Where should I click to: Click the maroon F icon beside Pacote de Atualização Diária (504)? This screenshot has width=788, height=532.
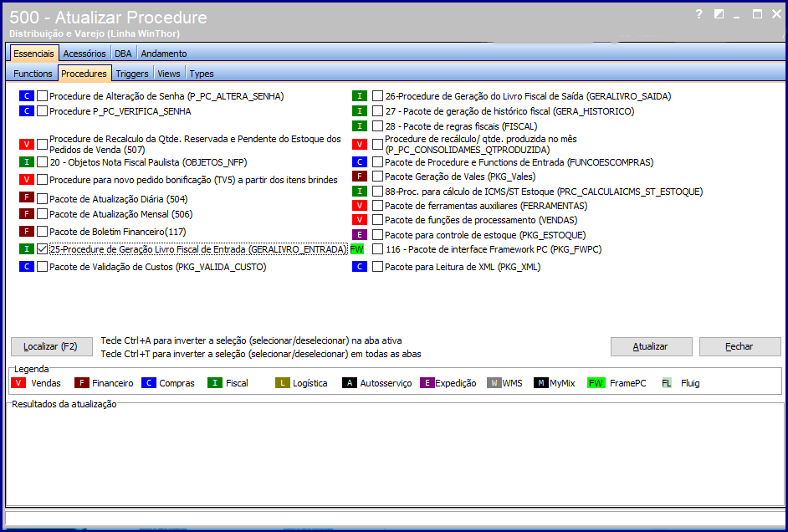(x=27, y=197)
